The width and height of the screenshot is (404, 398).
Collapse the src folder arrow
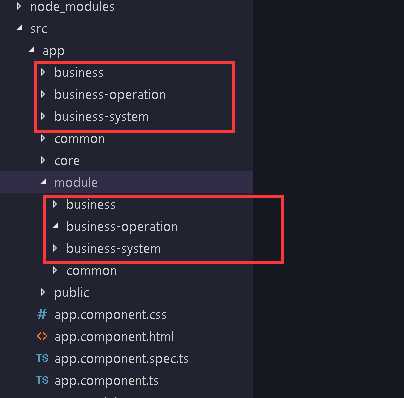click(x=20, y=28)
